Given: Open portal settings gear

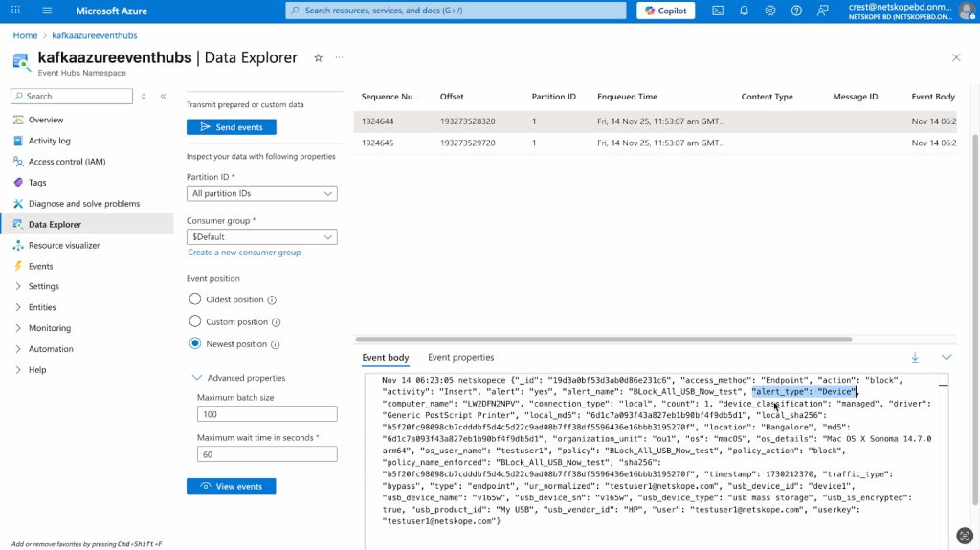Looking at the screenshot, I should pos(770,11).
